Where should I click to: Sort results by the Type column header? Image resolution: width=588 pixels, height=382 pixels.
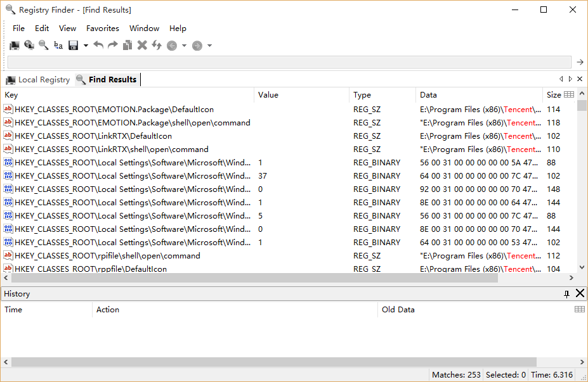pyautogui.click(x=362, y=95)
